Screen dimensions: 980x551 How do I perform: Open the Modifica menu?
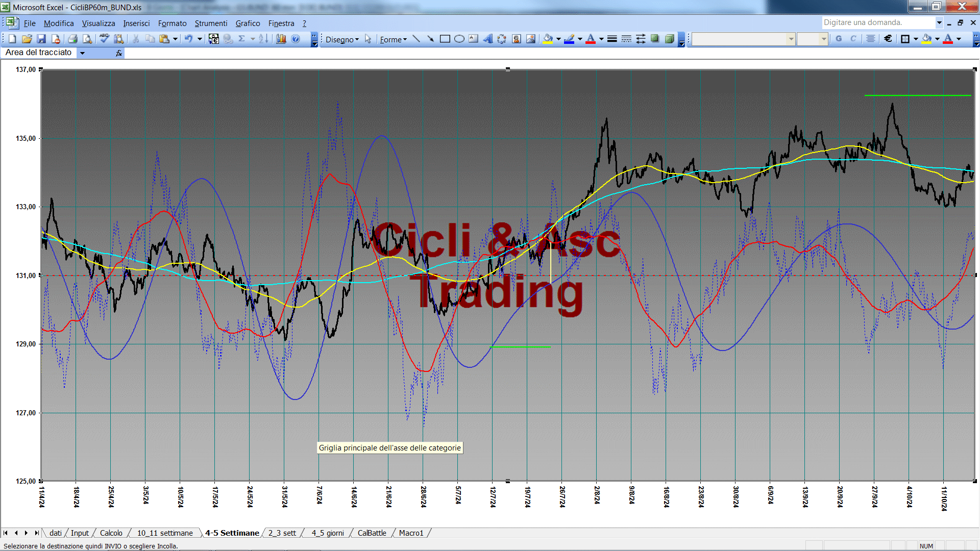[59, 23]
